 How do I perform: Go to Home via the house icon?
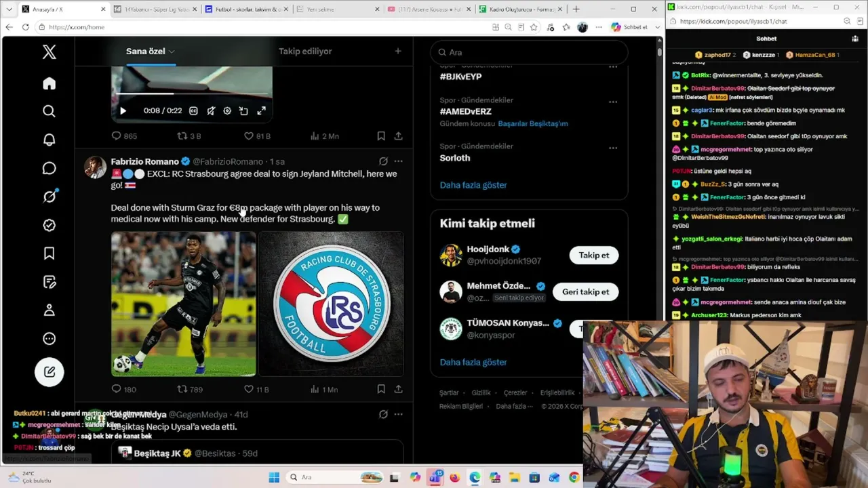coord(49,83)
